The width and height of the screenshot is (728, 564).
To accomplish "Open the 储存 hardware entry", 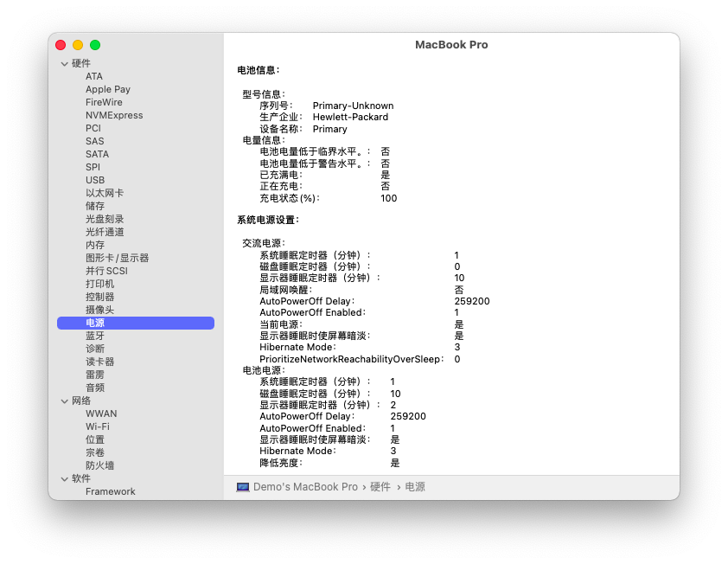I will pyautogui.click(x=95, y=206).
